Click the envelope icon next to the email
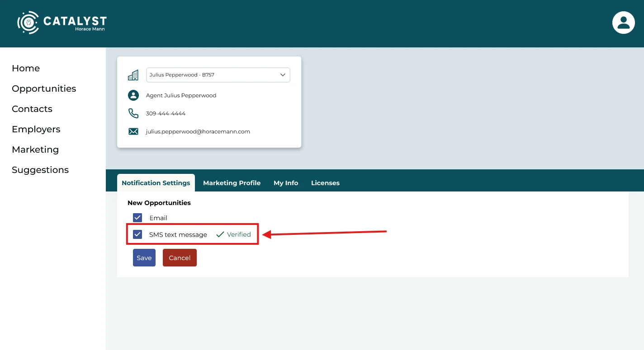Image resolution: width=644 pixels, height=350 pixels. [x=133, y=131]
